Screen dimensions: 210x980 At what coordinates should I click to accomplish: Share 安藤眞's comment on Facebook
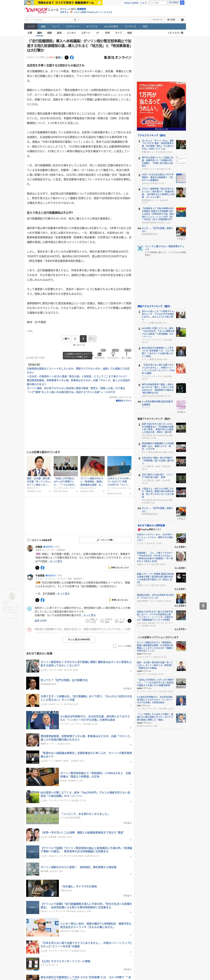pos(42,568)
